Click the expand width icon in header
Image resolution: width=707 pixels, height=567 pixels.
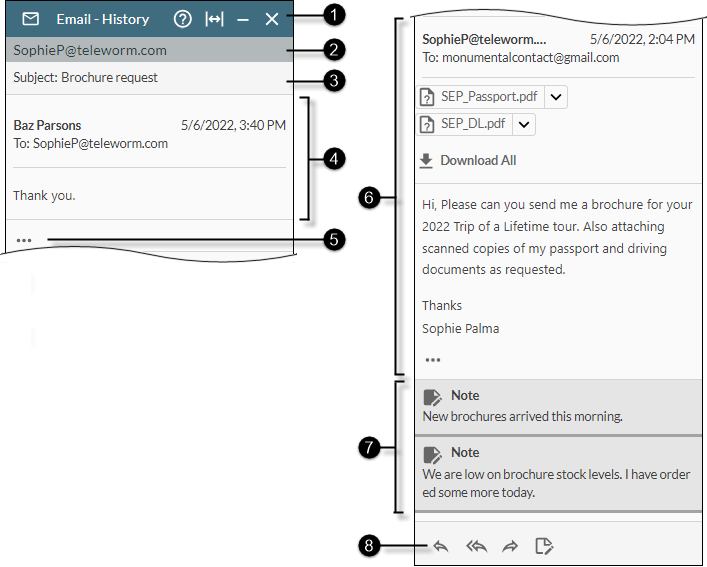click(x=213, y=19)
